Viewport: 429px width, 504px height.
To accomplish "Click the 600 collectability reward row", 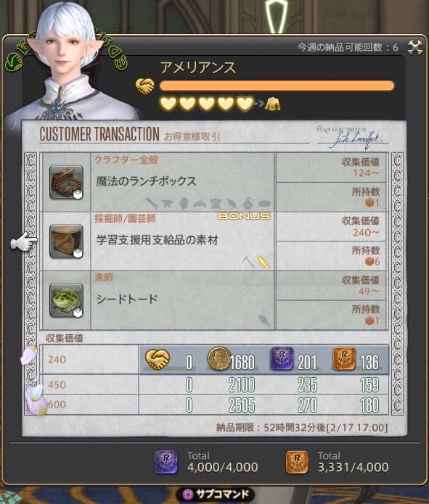I will click(216, 405).
